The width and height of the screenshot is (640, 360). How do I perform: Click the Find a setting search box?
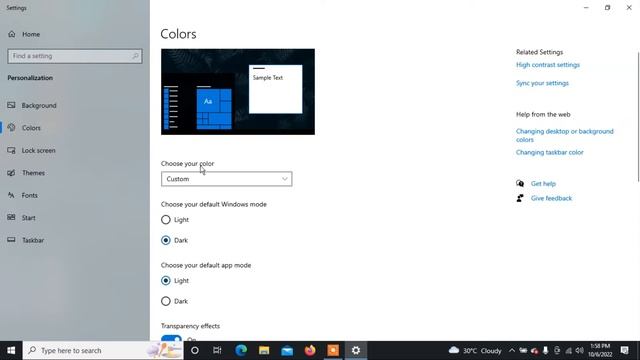tap(75, 56)
